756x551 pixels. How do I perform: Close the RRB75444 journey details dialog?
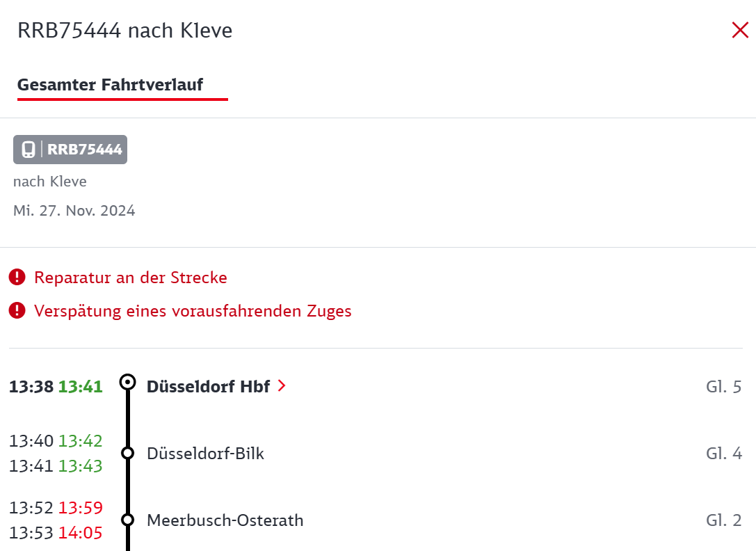[x=739, y=30]
